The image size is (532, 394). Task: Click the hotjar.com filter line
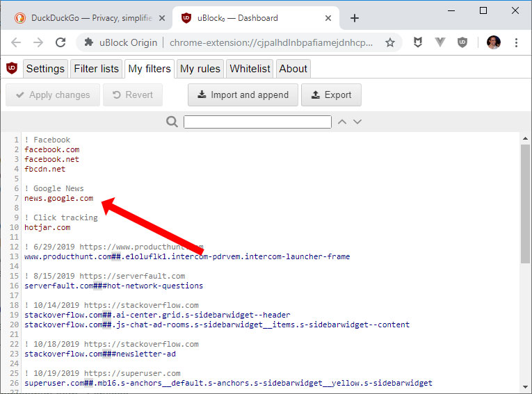click(x=47, y=227)
